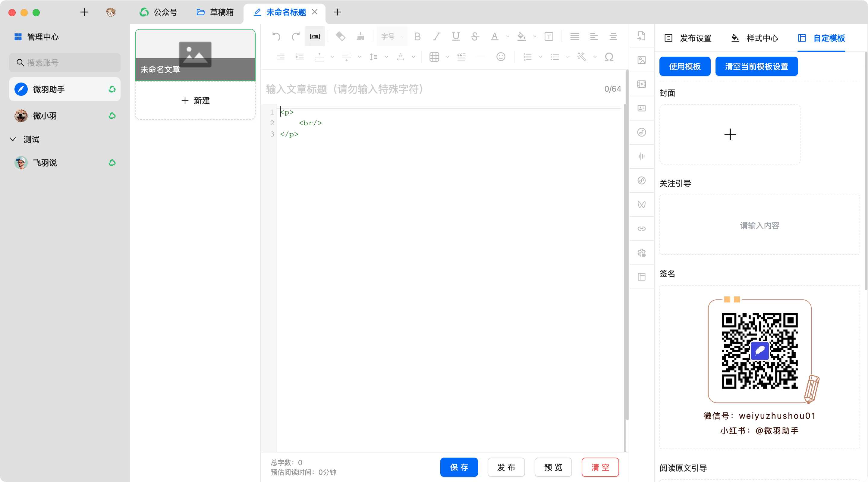Toggle underline formatting

point(456,36)
